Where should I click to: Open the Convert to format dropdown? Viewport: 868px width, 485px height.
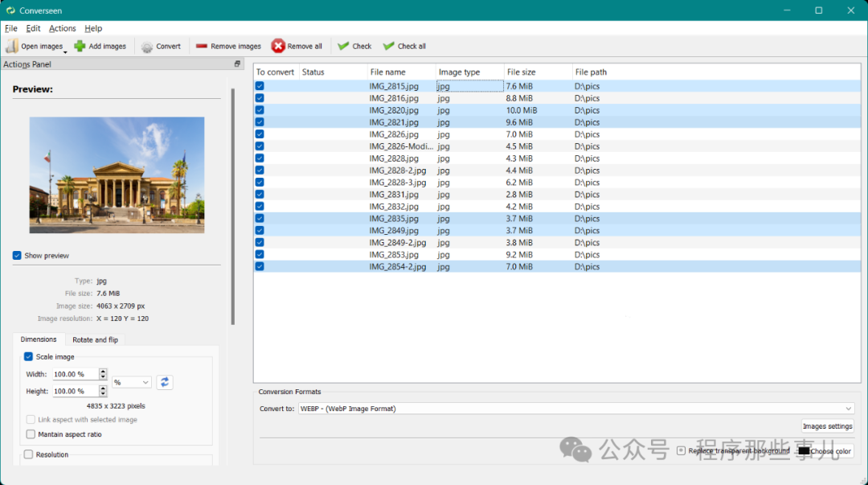pyautogui.click(x=576, y=409)
